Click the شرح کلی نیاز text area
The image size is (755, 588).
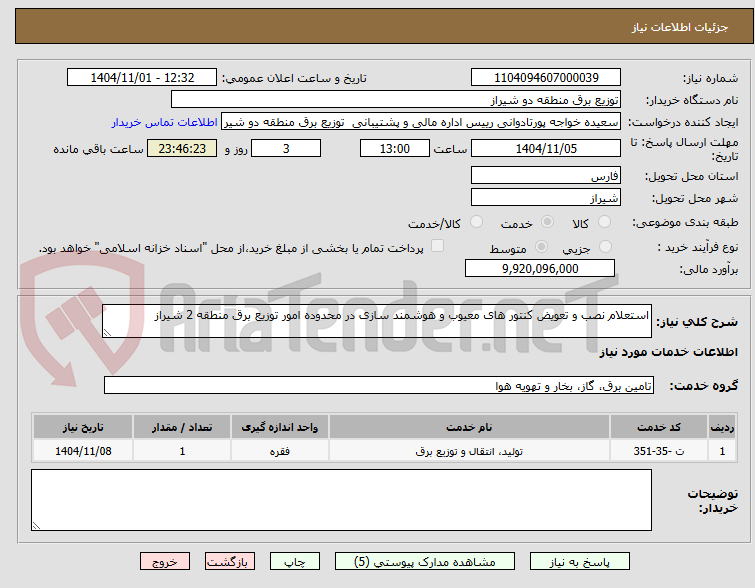377,321
